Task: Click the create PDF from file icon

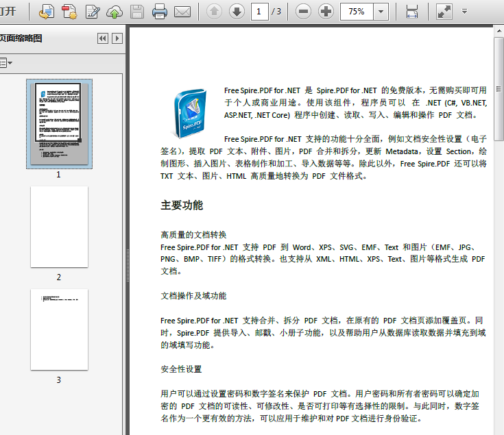Action: 47,12
